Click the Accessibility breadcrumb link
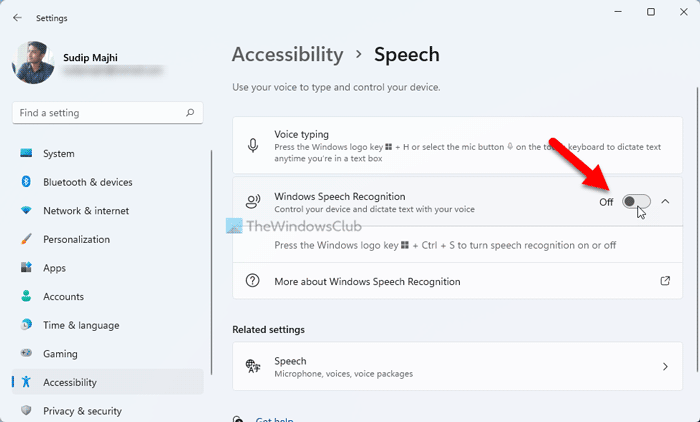Image resolution: width=700 pixels, height=422 pixels. [288, 54]
